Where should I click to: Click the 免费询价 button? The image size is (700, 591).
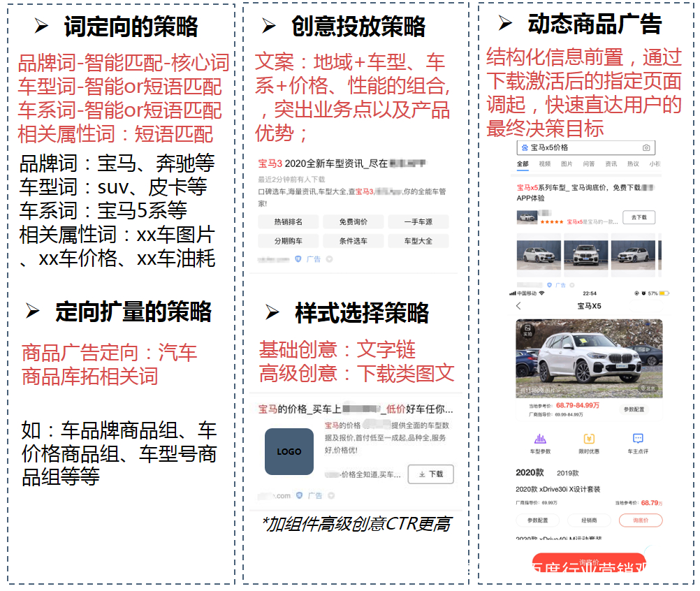[353, 222]
